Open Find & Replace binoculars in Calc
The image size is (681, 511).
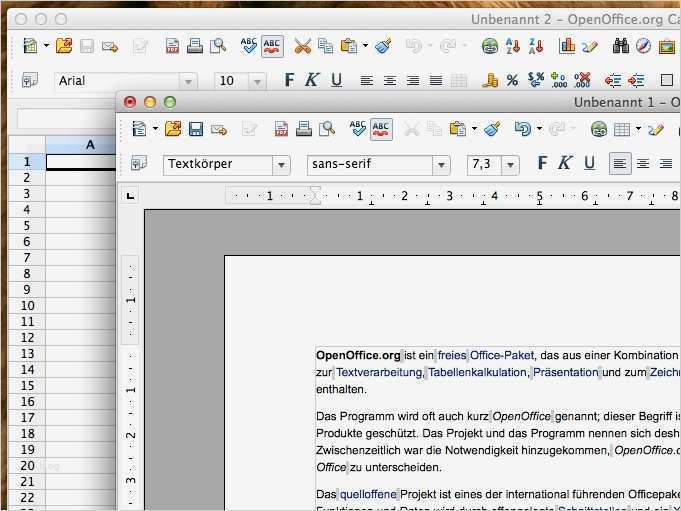click(621, 46)
